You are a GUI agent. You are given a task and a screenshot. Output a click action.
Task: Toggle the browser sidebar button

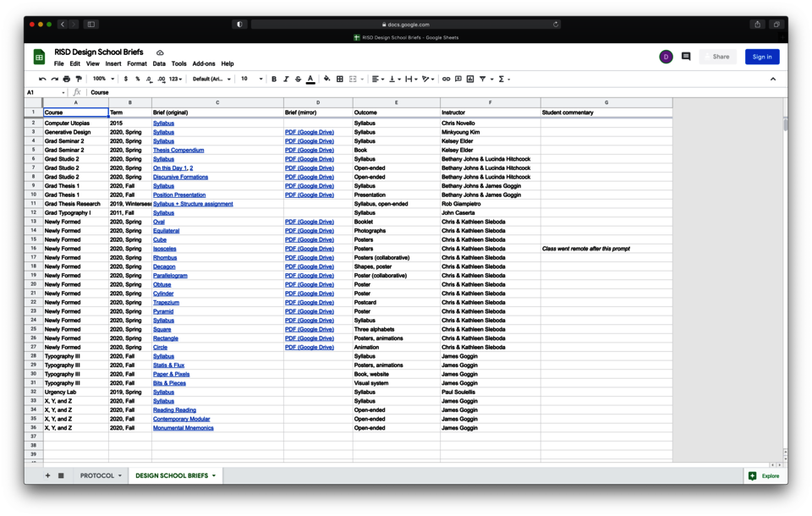[91, 25]
